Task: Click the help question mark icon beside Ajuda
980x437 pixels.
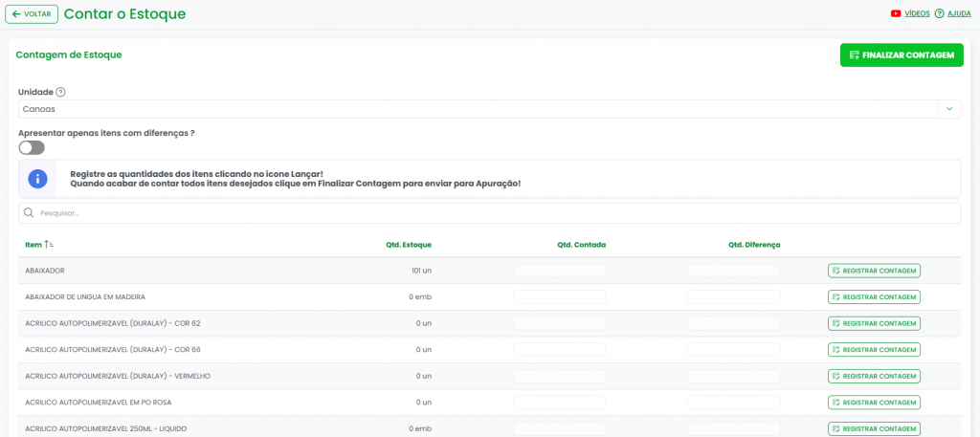Action: (x=939, y=14)
